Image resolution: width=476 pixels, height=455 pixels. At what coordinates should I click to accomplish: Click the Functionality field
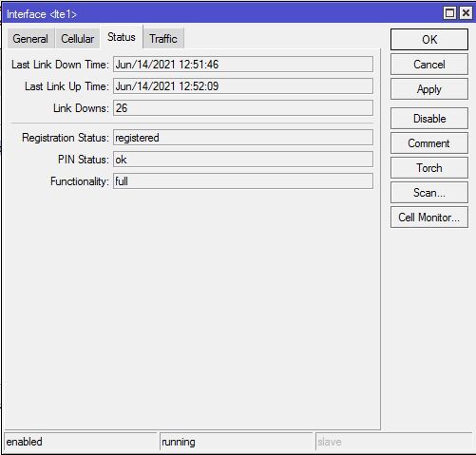pos(243,181)
